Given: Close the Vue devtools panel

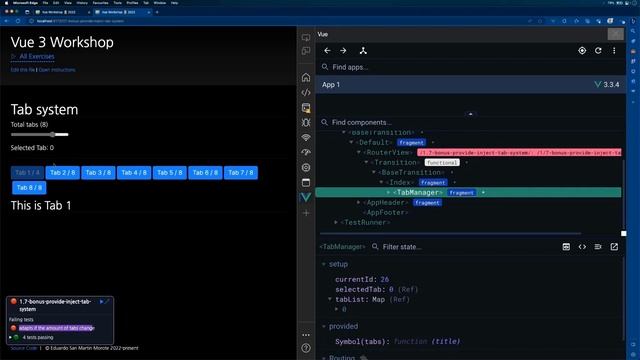Looking at the screenshot, I should coord(616,34).
